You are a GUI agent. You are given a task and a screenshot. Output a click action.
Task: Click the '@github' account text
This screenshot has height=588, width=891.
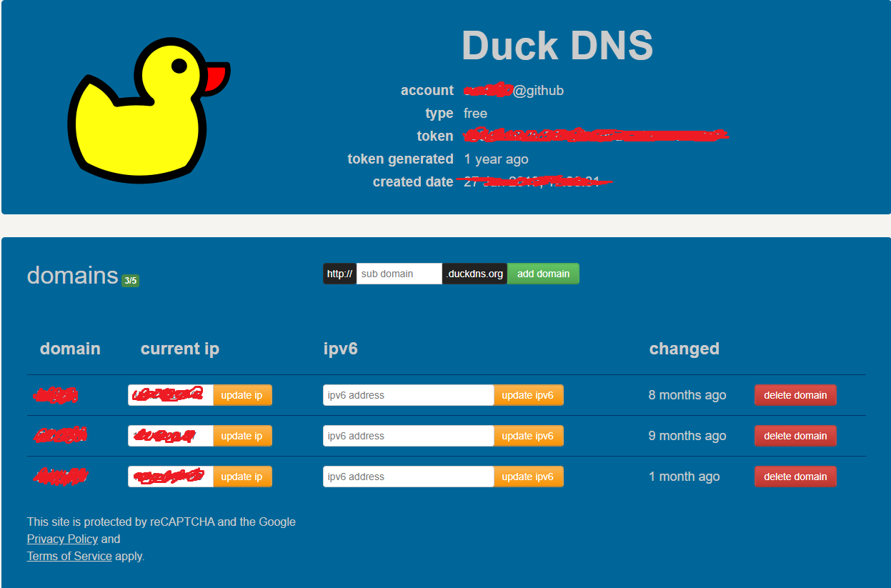pyautogui.click(x=539, y=91)
